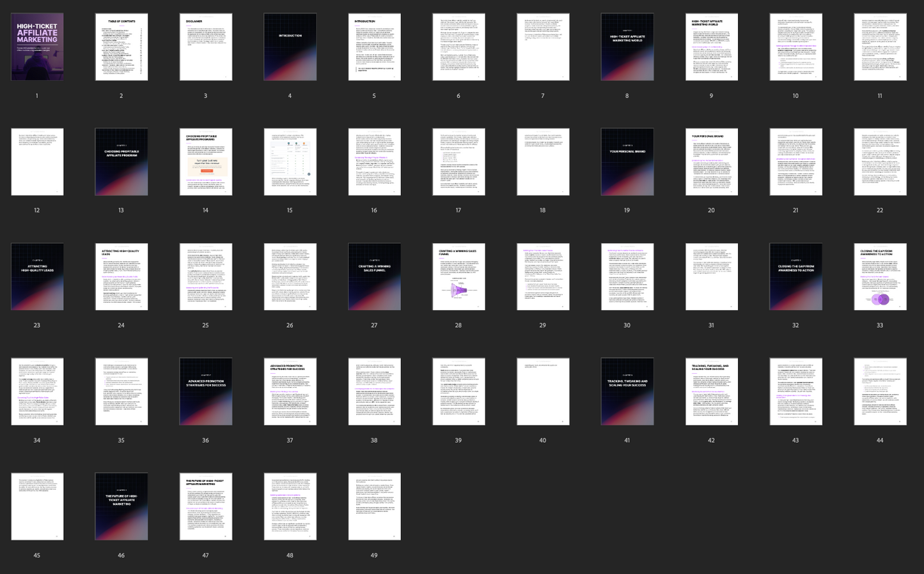This screenshot has width=924, height=574.
Task: Open page 14 with the orange button graphic
Action: point(206,162)
